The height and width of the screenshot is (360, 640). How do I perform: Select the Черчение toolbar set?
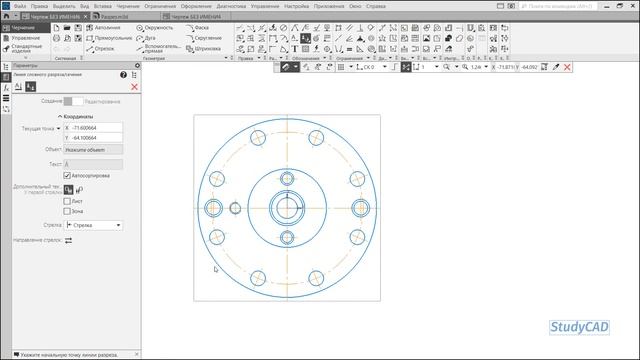(25, 28)
